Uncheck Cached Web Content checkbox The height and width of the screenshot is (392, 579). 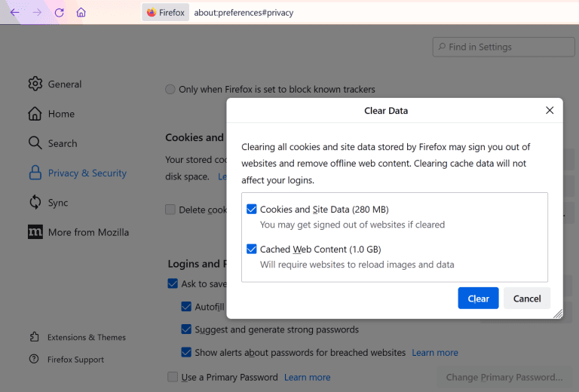point(252,249)
